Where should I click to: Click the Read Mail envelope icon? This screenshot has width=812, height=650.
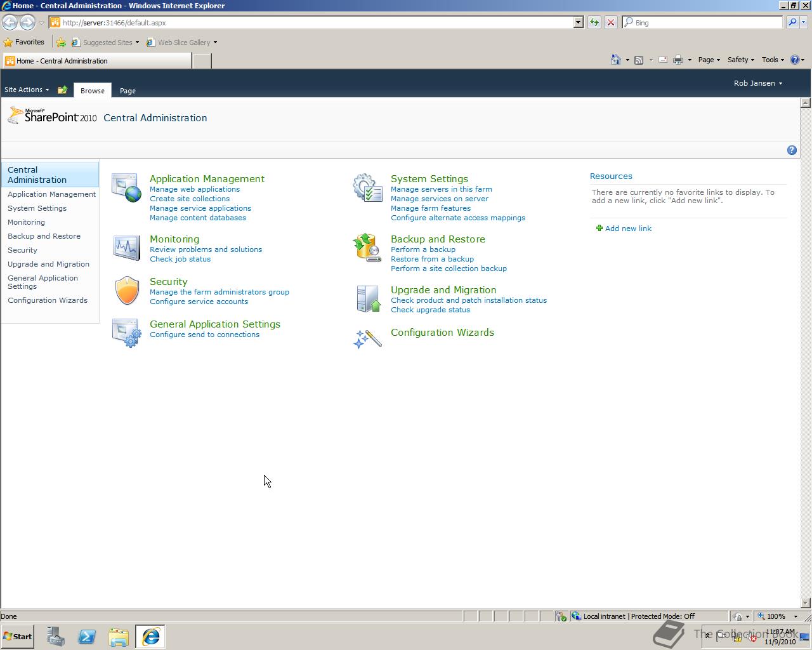pos(663,60)
